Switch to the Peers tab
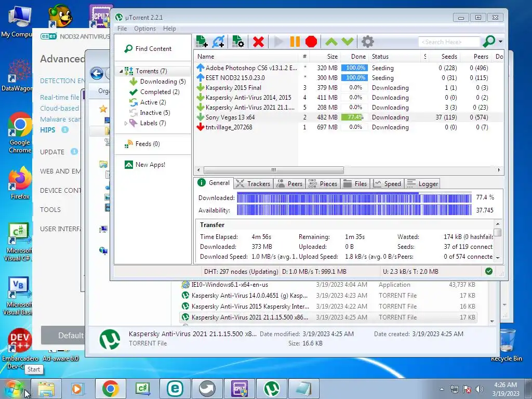Image resolution: width=532 pixels, height=399 pixels. pyautogui.click(x=290, y=183)
